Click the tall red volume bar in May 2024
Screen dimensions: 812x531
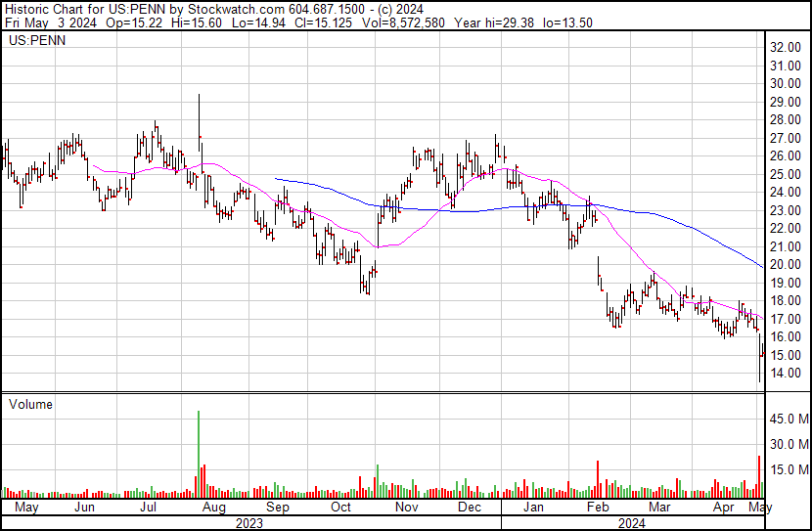click(x=759, y=476)
